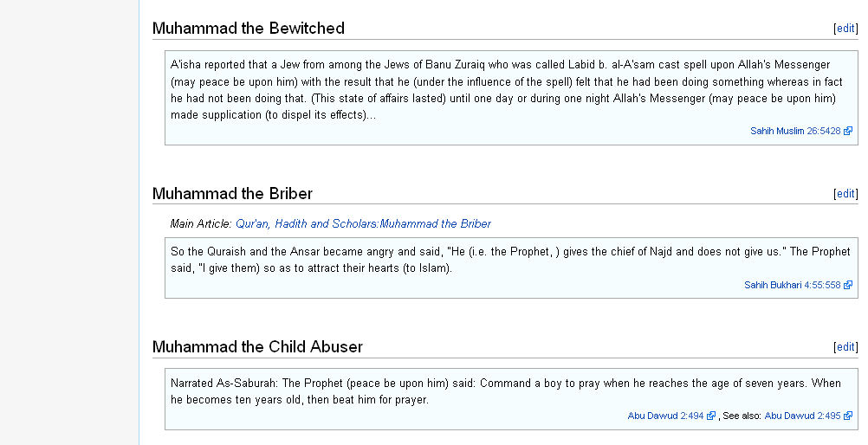868x445 pixels.
Task: Click the Narrated As-Saburah quote text
Action: pyautogui.click(x=505, y=391)
